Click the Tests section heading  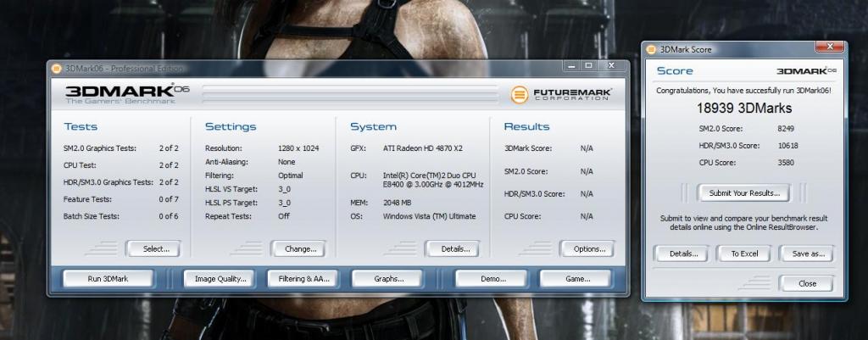click(x=81, y=127)
